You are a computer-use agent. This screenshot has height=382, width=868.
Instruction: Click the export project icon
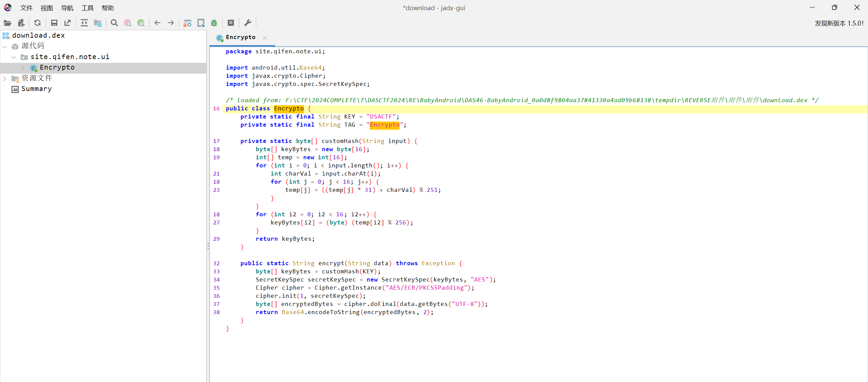67,23
